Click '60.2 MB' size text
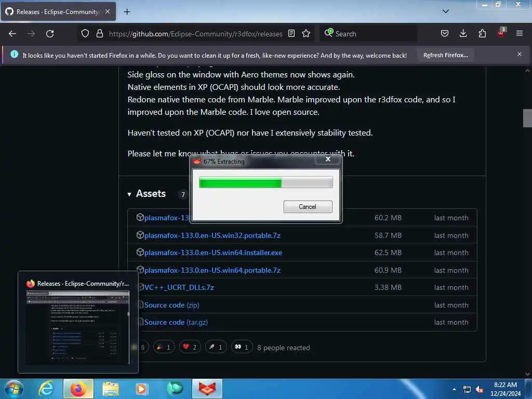This screenshot has height=399, width=532. (388, 218)
